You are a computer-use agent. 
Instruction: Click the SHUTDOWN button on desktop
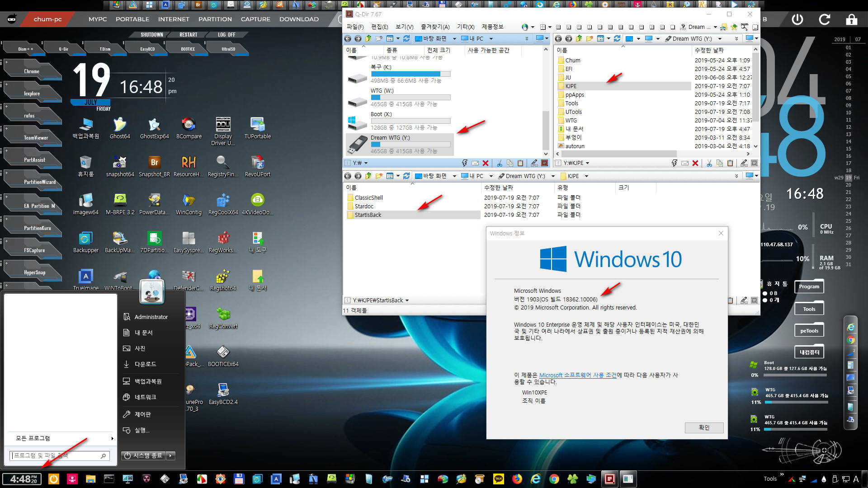151,35
